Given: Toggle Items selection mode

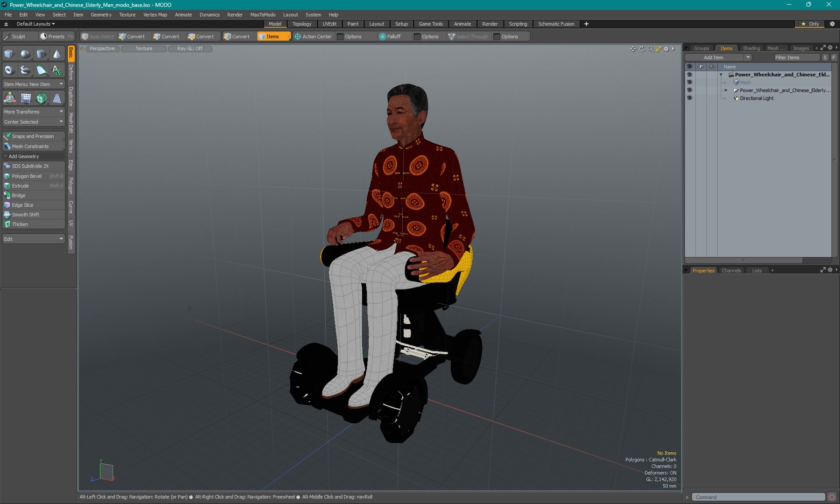Looking at the screenshot, I should pyautogui.click(x=273, y=36).
